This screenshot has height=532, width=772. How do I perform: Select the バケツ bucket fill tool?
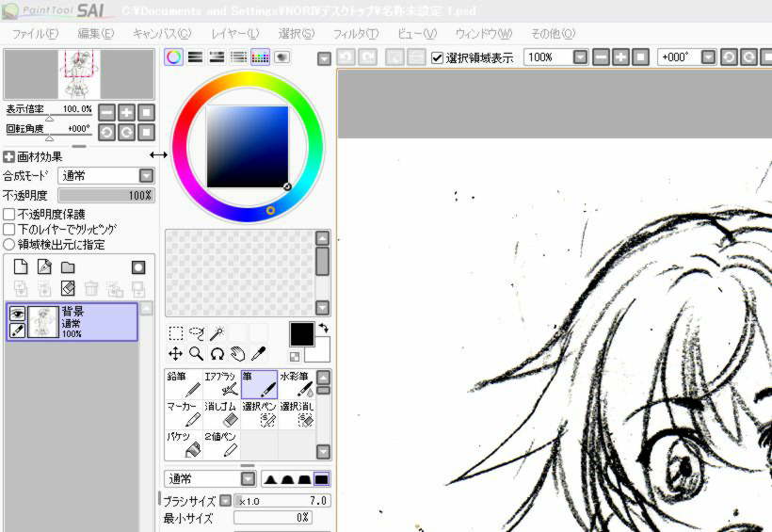click(184, 444)
